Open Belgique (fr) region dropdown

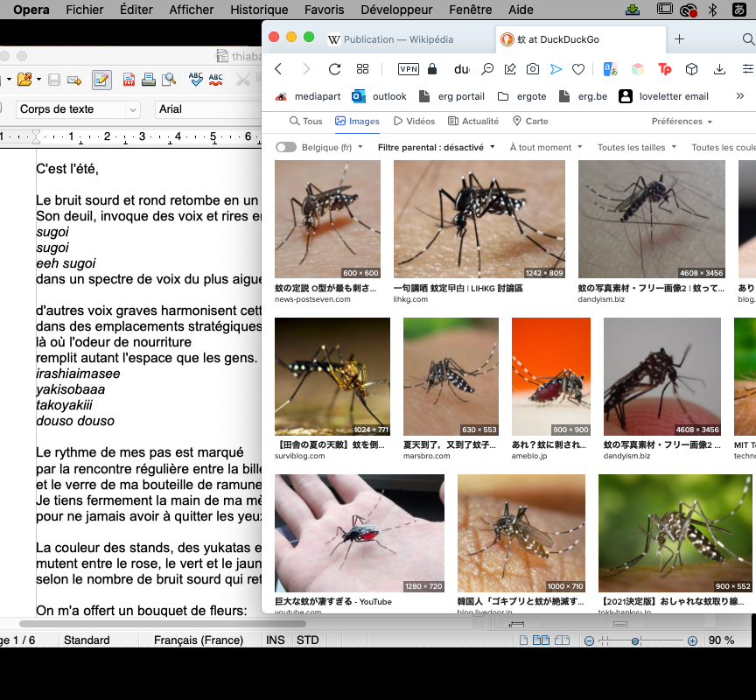tap(332, 147)
